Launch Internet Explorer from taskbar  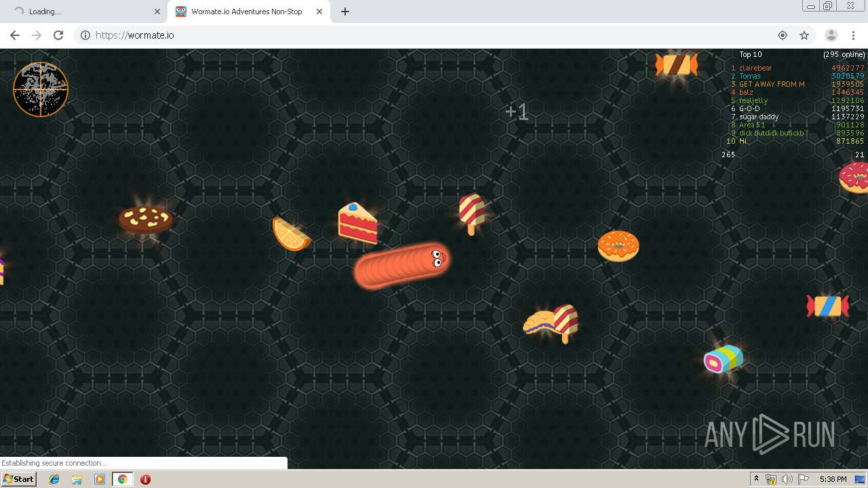tap(54, 479)
